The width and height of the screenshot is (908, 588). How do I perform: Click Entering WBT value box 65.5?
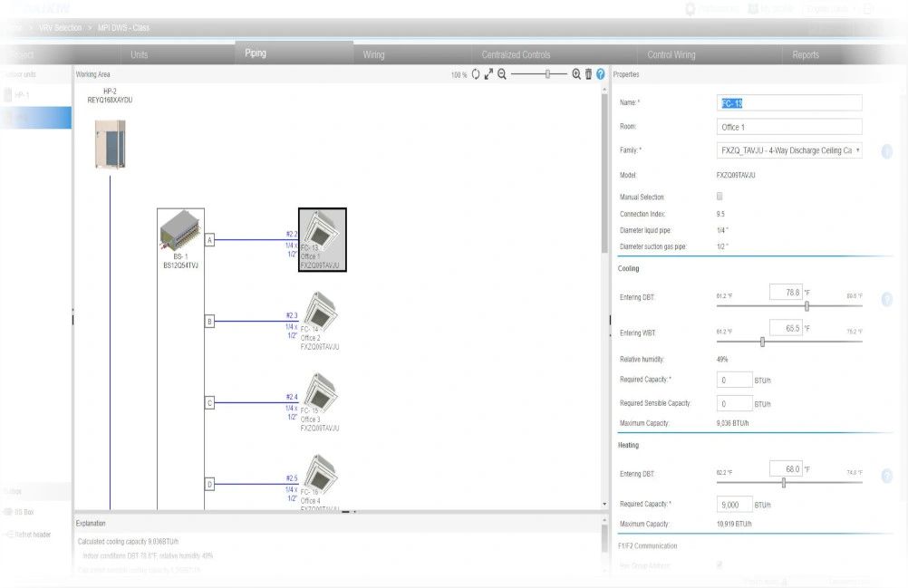[x=786, y=328]
